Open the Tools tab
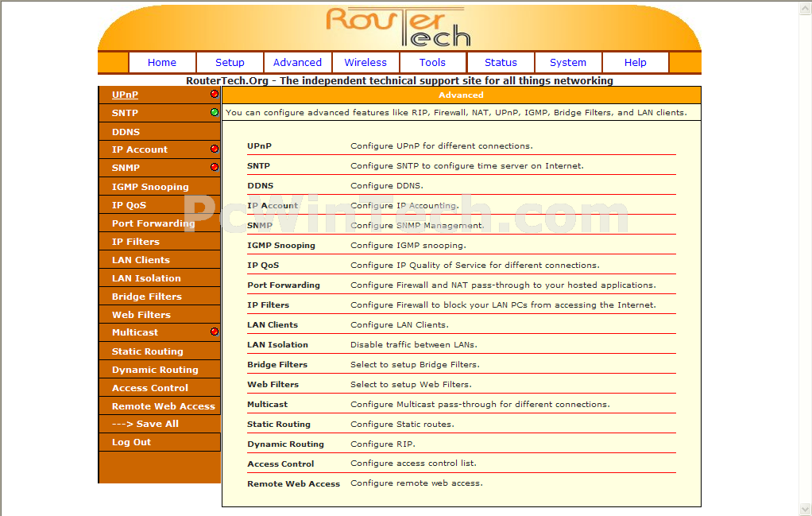Image resolution: width=812 pixels, height=516 pixels. coord(432,63)
